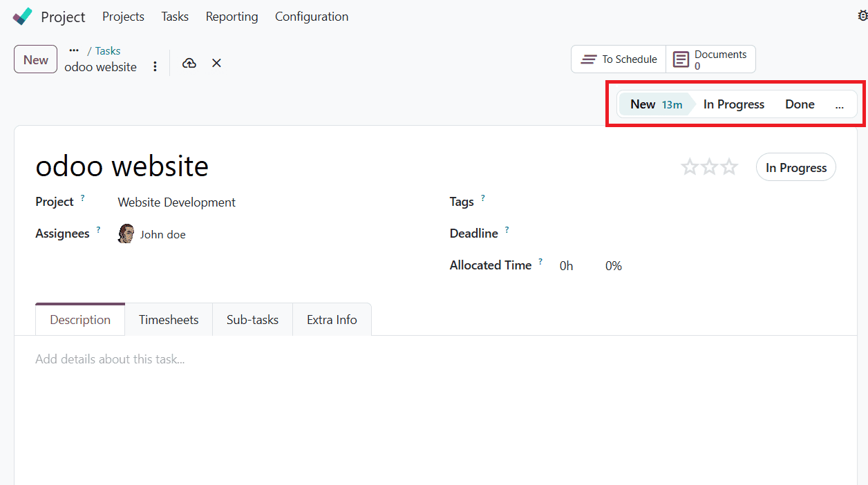Open the Projects menu
The image size is (868, 485).
point(123,17)
